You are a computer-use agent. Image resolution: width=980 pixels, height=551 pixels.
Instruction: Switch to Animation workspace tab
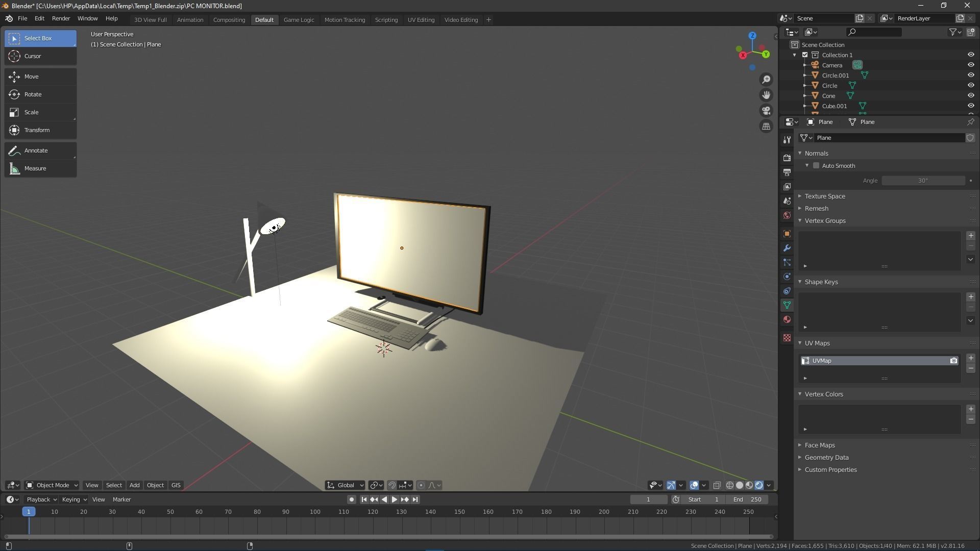click(x=190, y=20)
